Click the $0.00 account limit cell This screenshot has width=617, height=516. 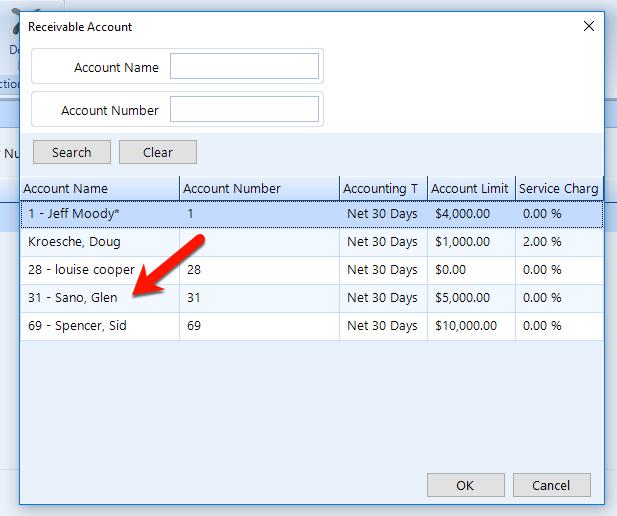click(471, 270)
